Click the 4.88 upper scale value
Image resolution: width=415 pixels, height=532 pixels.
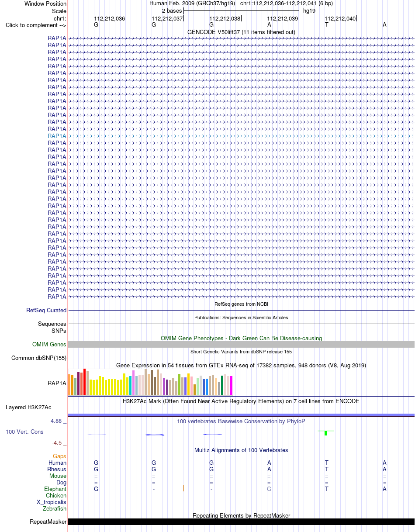(56, 421)
